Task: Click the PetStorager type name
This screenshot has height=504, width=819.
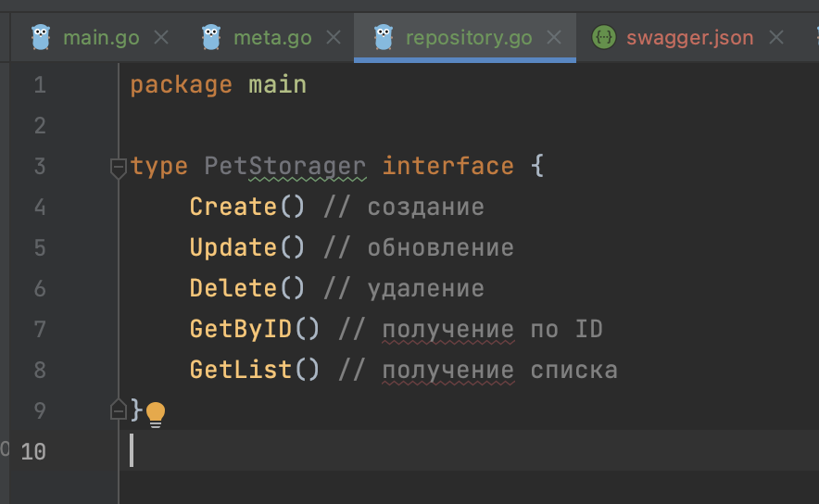Action: click(284, 166)
